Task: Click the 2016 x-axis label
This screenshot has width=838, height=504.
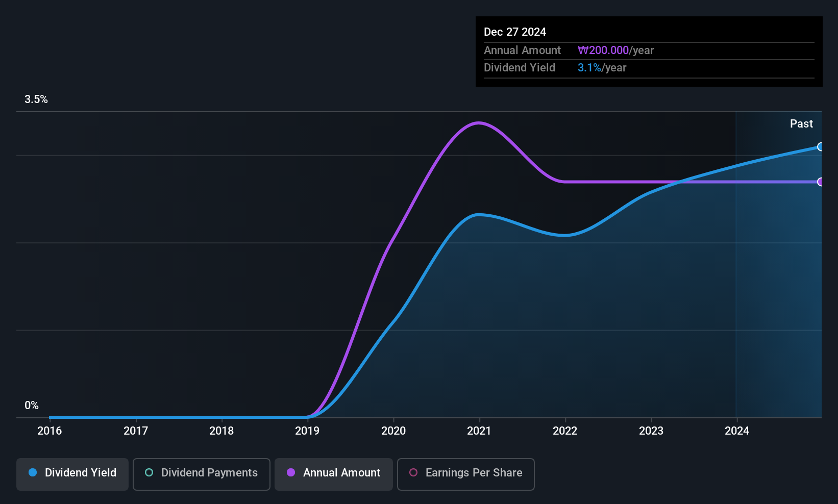Action: (50, 431)
